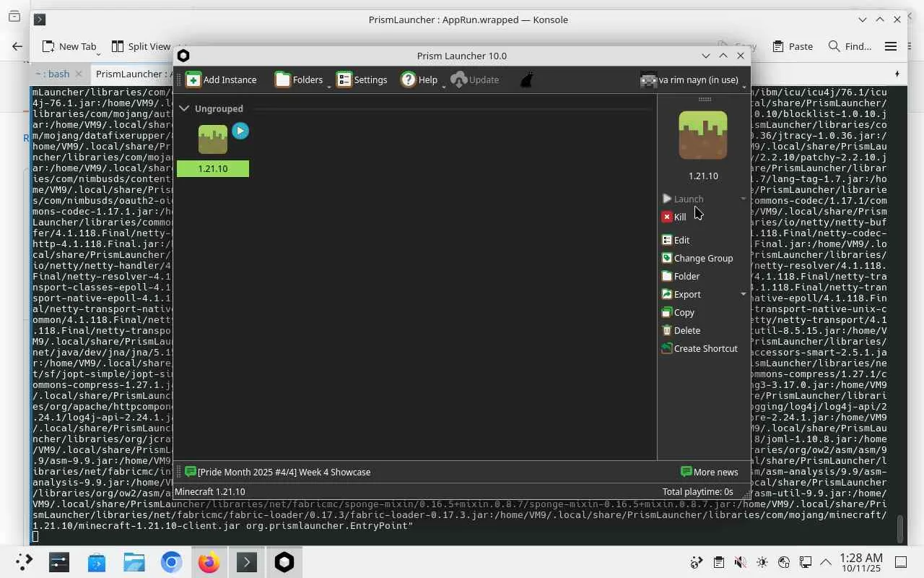This screenshot has height=578, width=924.
Task: Copy the selected instance
Action: [x=678, y=312]
